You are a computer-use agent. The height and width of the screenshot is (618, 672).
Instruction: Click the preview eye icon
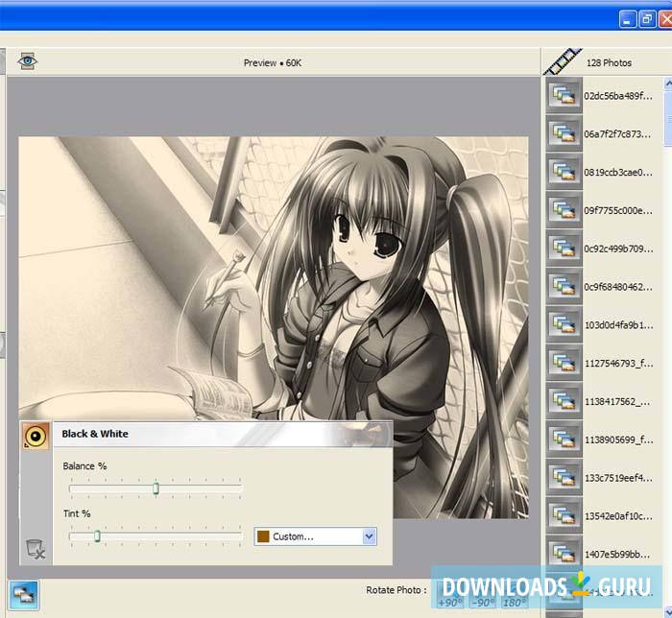(x=28, y=61)
